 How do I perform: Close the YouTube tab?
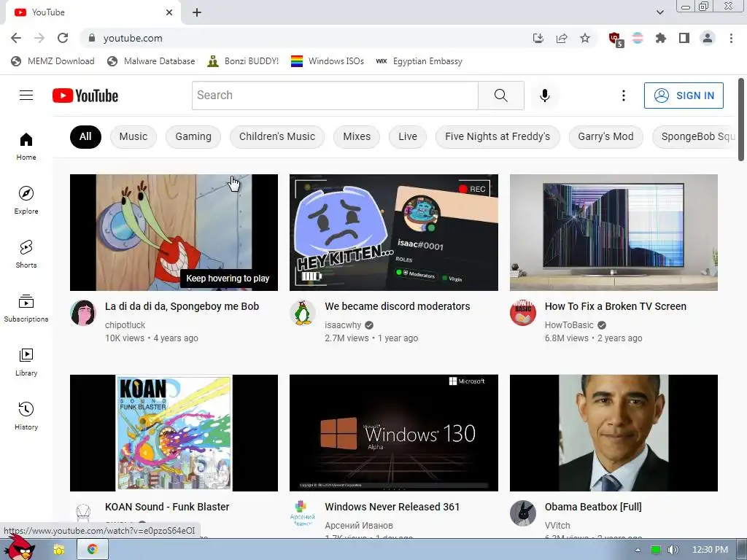169,12
